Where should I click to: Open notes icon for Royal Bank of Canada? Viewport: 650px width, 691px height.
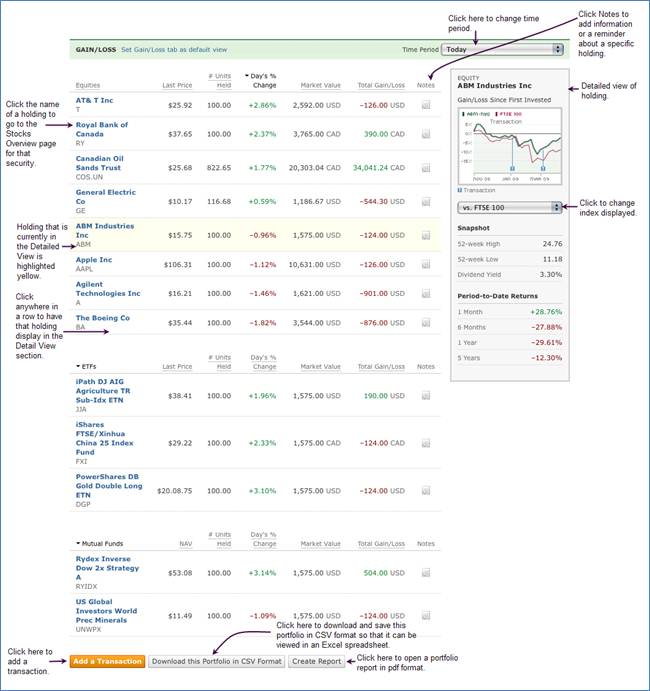[x=426, y=134]
